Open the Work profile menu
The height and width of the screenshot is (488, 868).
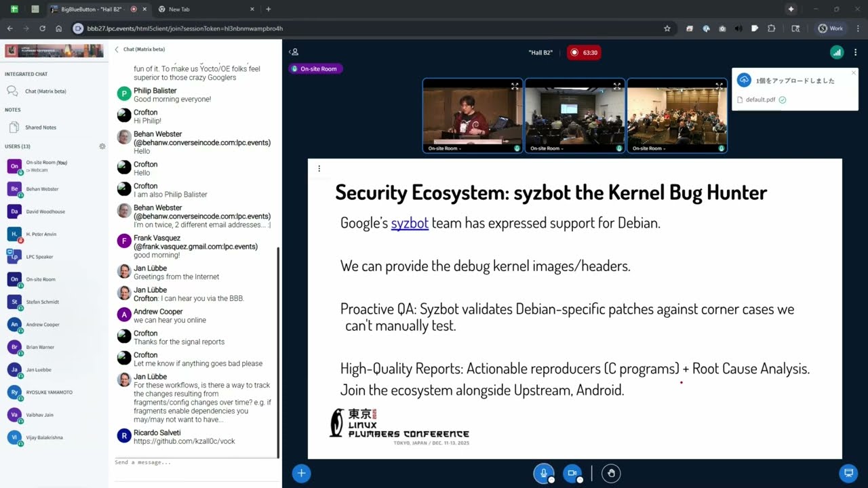pos(831,28)
